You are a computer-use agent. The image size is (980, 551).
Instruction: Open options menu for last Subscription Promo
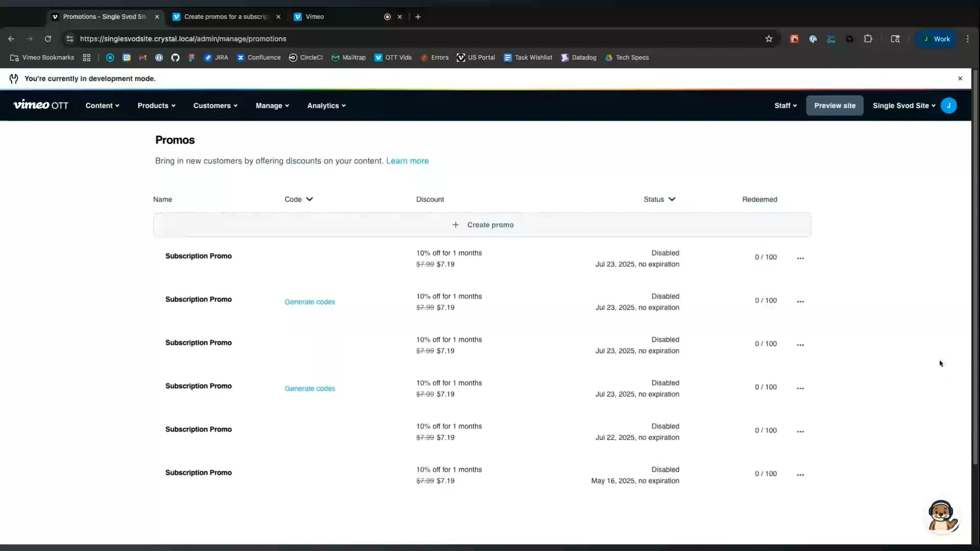pyautogui.click(x=800, y=474)
